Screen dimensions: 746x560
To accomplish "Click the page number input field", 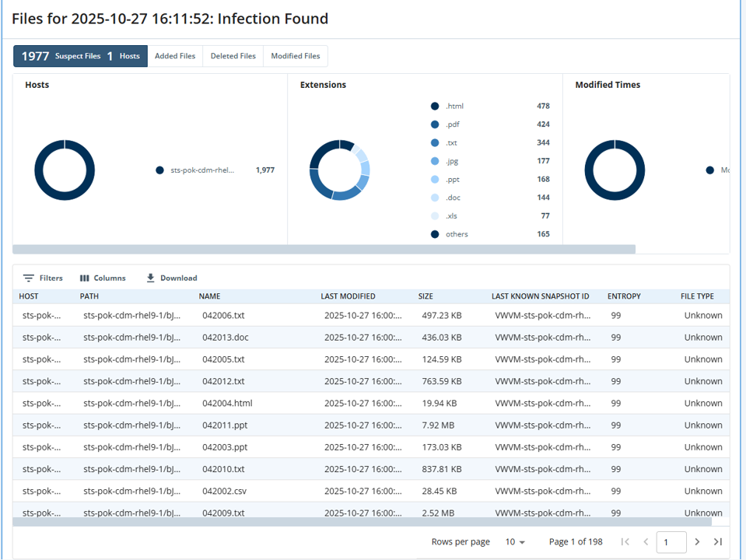I will tap(671, 542).
